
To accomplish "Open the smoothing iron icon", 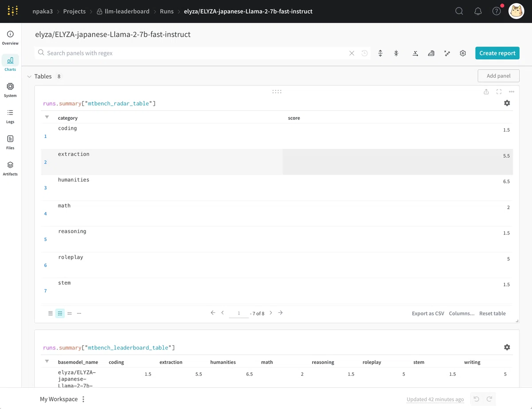I will point(431,53).
